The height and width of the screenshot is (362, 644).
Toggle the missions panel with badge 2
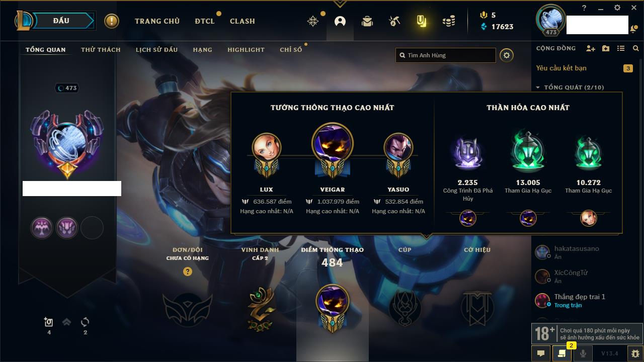pos(562,353)
